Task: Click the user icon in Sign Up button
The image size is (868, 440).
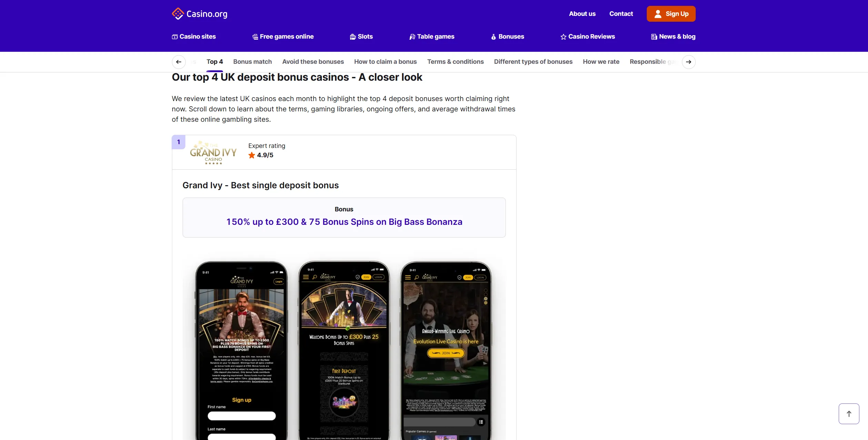Action: coord(658,14)
